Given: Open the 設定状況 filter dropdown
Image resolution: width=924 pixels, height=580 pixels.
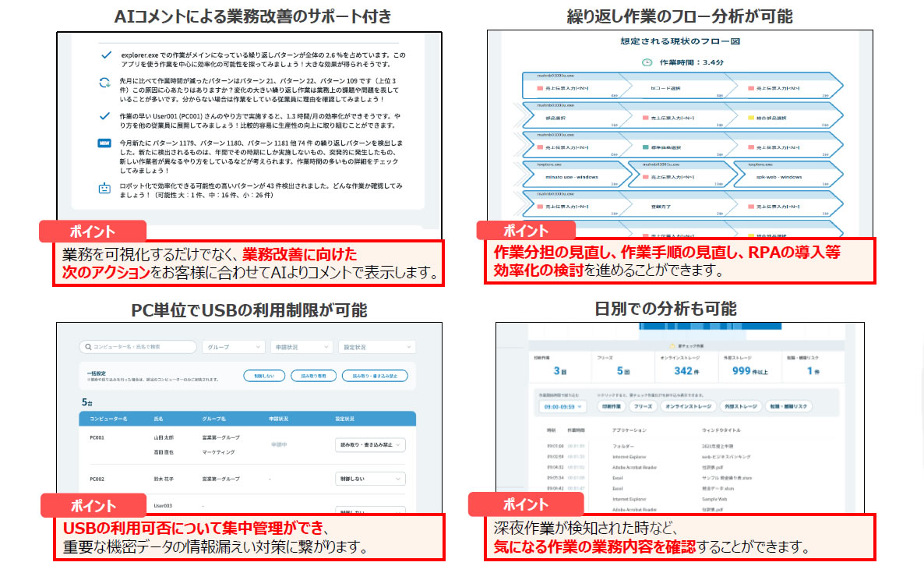Looking at the screenshot, I should pyautogui.click(x=377, y=347).
